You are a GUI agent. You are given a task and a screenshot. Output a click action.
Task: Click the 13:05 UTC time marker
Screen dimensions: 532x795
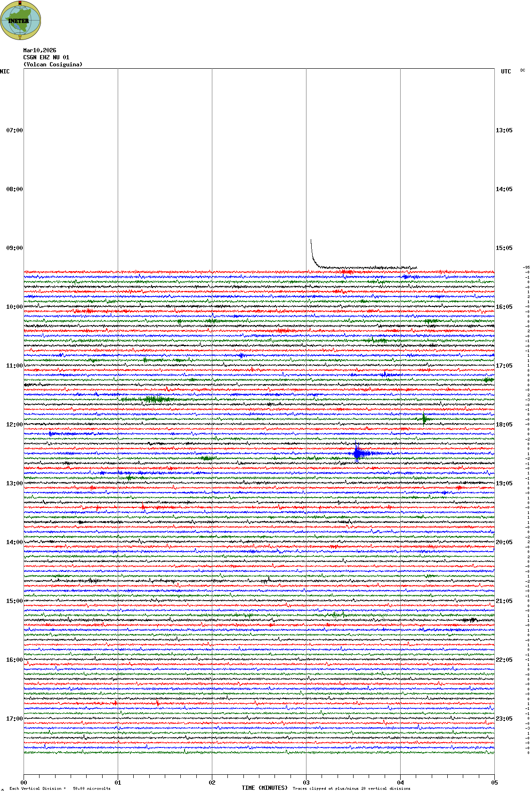pos(504,130)
